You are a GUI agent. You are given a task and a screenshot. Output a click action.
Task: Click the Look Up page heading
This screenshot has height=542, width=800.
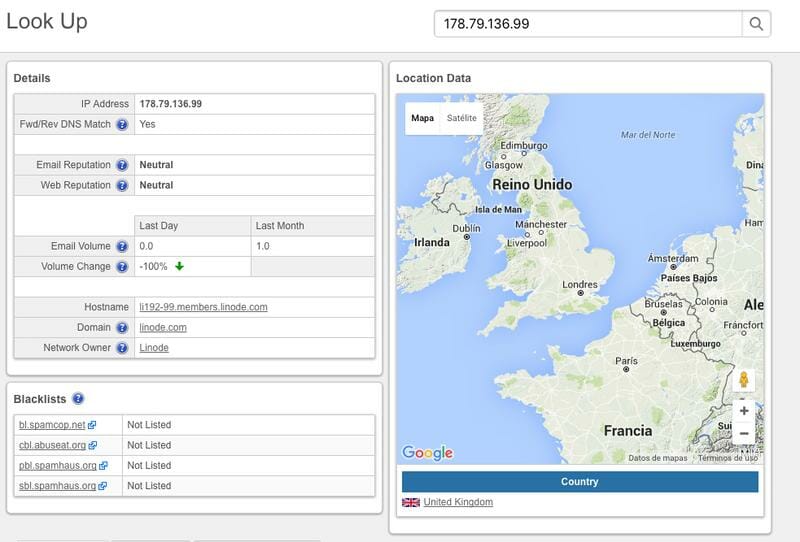click(47, 22)
